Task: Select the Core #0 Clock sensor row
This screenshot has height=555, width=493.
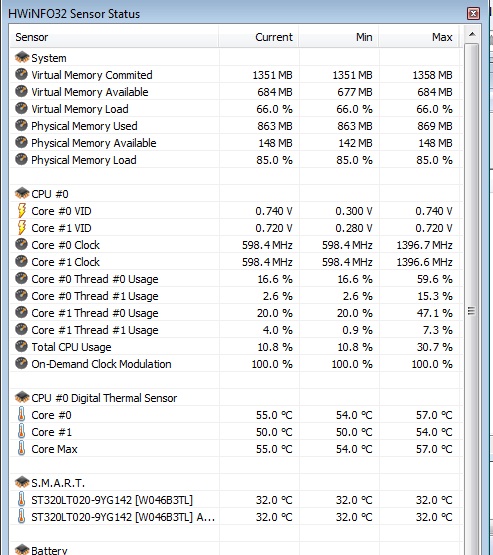Action: [236, 245]
